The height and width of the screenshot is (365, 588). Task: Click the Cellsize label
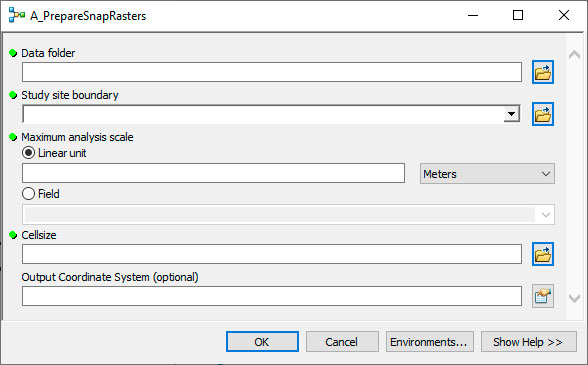click(39, 235)
